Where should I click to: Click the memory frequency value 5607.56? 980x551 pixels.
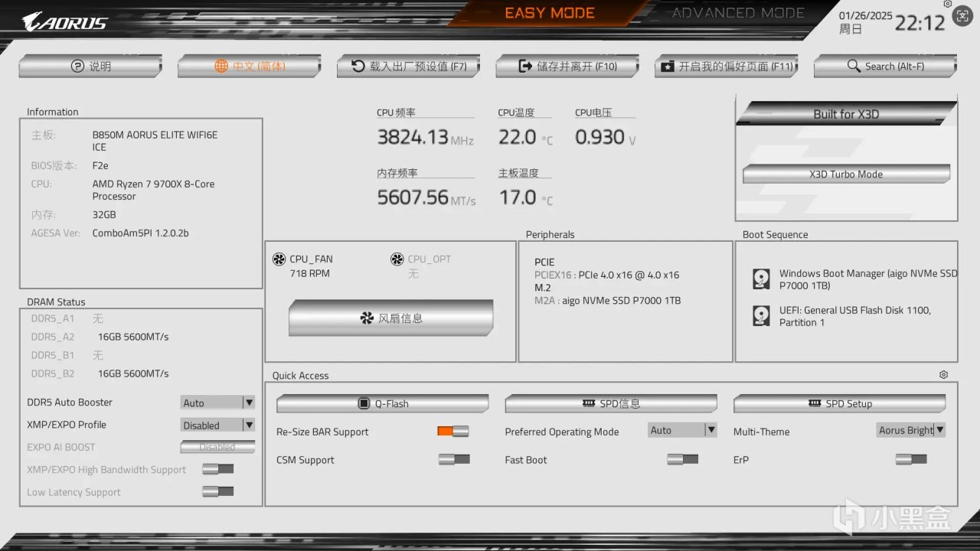pos(413,197)
